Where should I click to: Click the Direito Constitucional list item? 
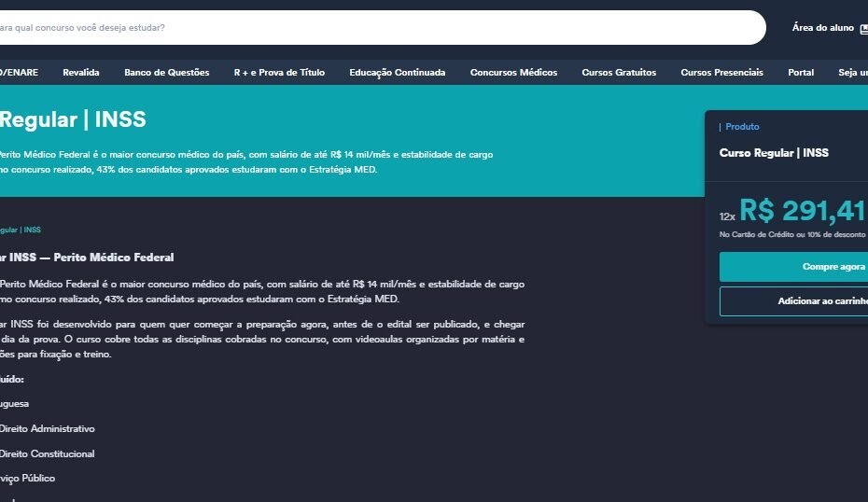[x=47, y=453]
